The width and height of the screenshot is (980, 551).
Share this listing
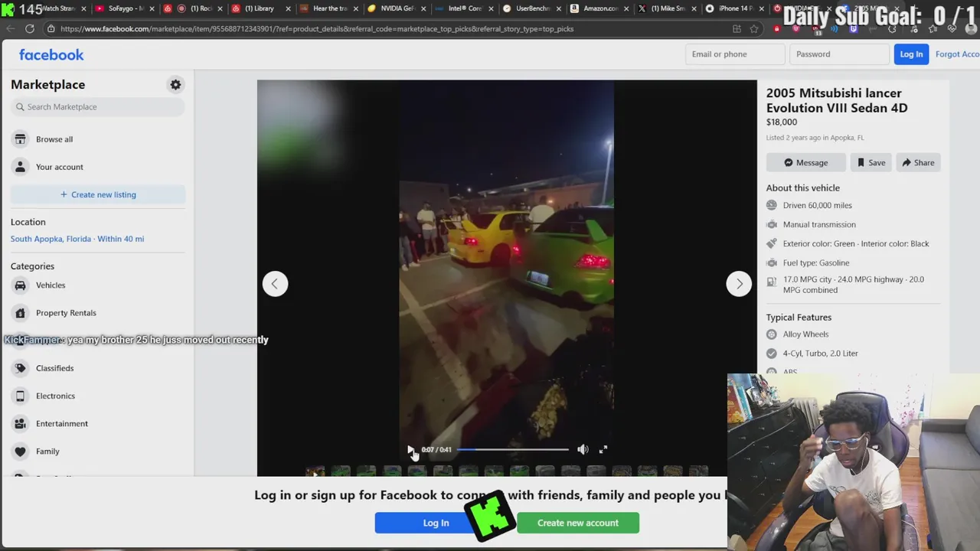click(918, 162)
